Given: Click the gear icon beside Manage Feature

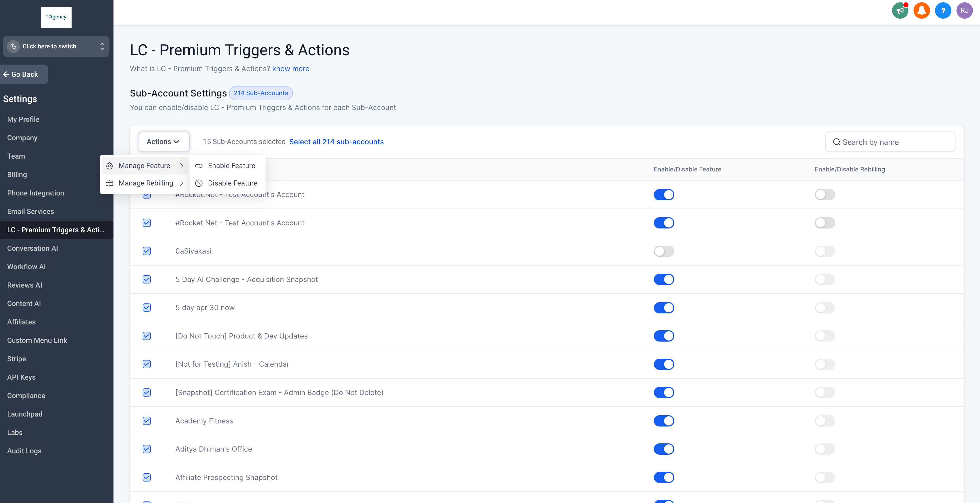Looking at the screenshot, I should point(110,166).
